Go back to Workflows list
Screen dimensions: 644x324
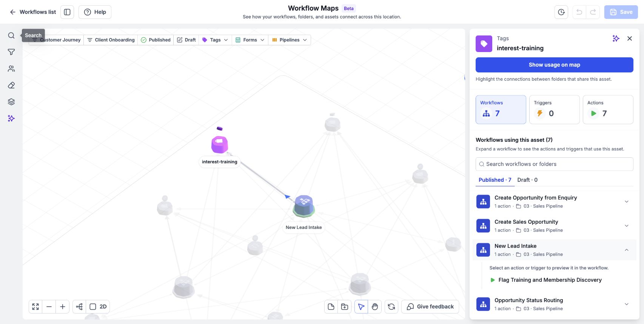coord(32,12)
